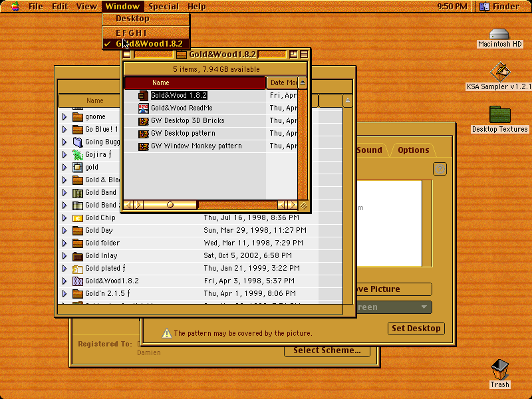Select the Gold&Wood 1.8.2 theme file icon
Viewport: 532px width, 399px height.
[x=143, y=96]
